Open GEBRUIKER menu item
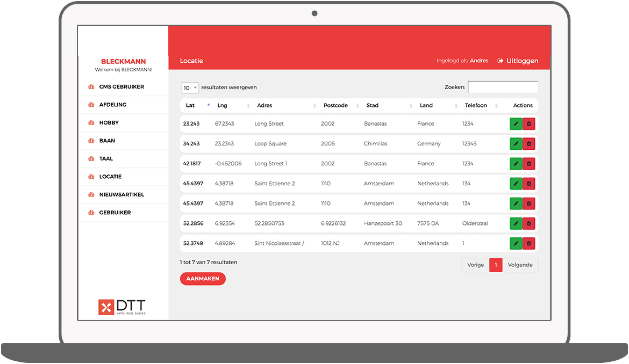629x364 pixels. coord(115,213)
